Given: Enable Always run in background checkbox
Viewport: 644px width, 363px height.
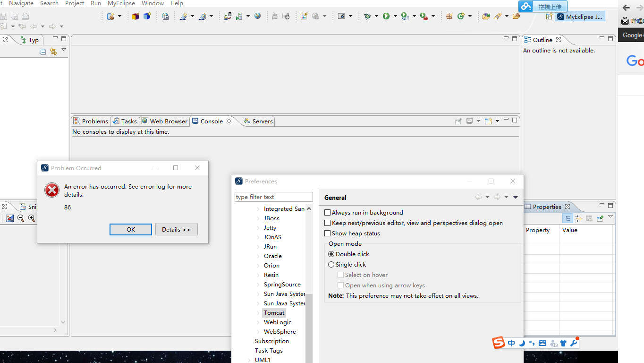Looking at the screenshot, I should [328, 213].
